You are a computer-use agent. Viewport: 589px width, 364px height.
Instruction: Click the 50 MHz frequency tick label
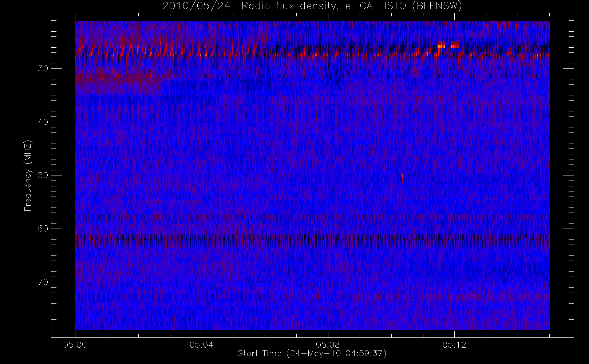[x=43, y=175]
